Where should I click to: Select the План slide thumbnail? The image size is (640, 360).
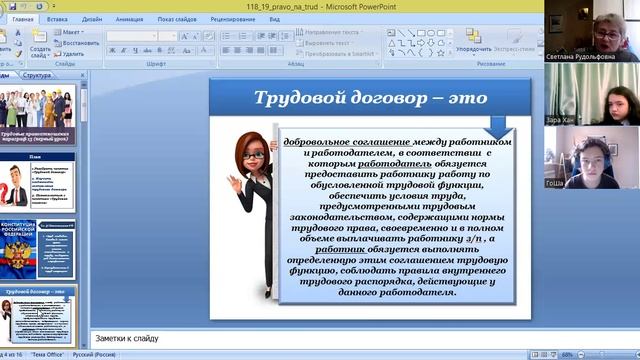[x=38, y=182]
